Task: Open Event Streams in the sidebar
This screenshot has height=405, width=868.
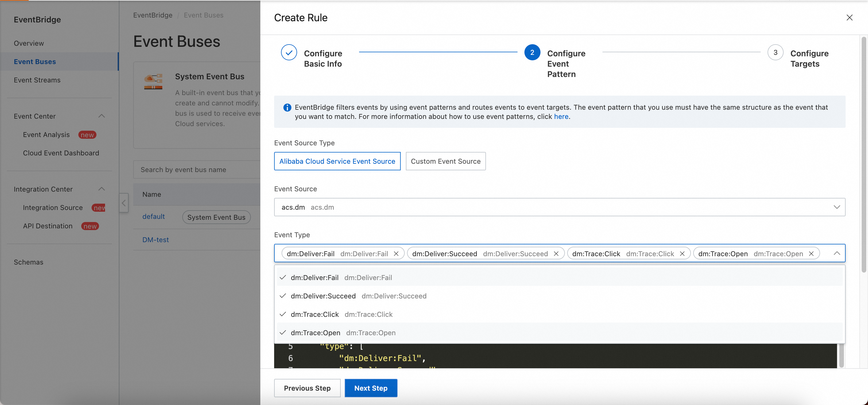Action: click(x=37, y=80)
